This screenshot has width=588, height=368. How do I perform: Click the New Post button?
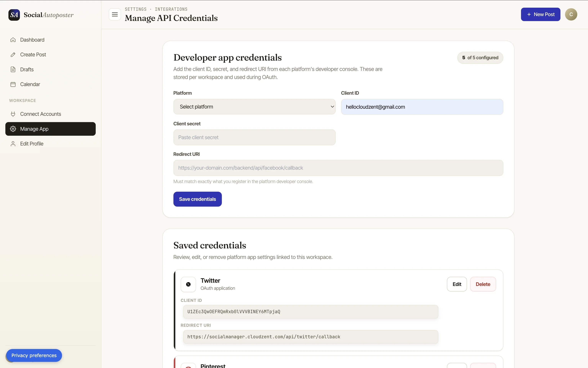(541, 14)
